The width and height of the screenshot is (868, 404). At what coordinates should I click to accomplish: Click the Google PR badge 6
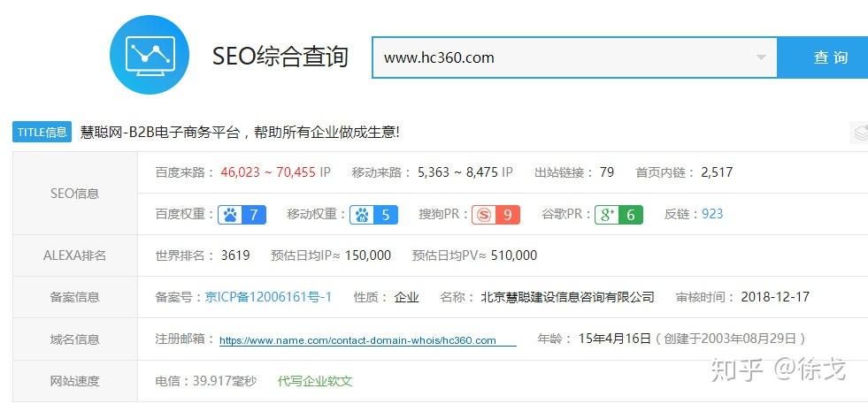(x=618, y=214)
